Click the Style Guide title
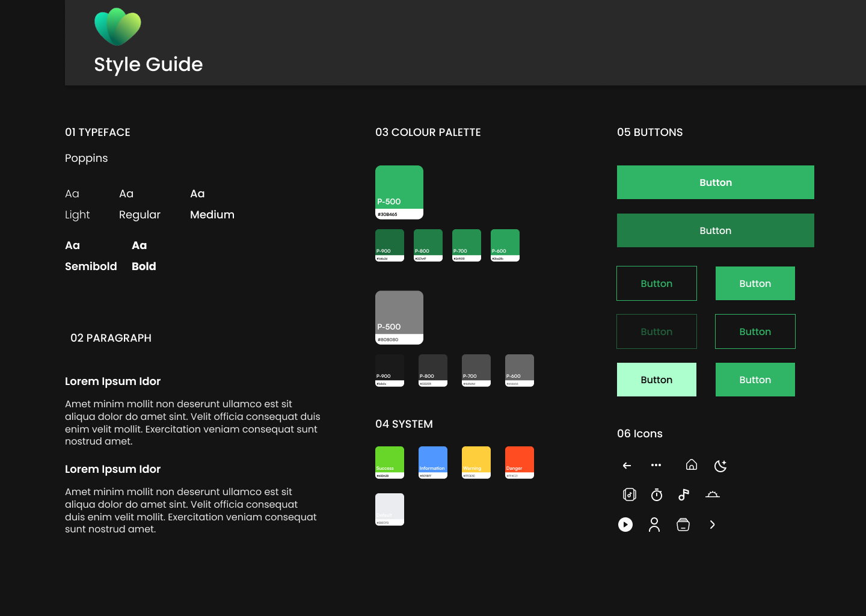This screenshot has width=866, height=616. (x=149, y=64)
